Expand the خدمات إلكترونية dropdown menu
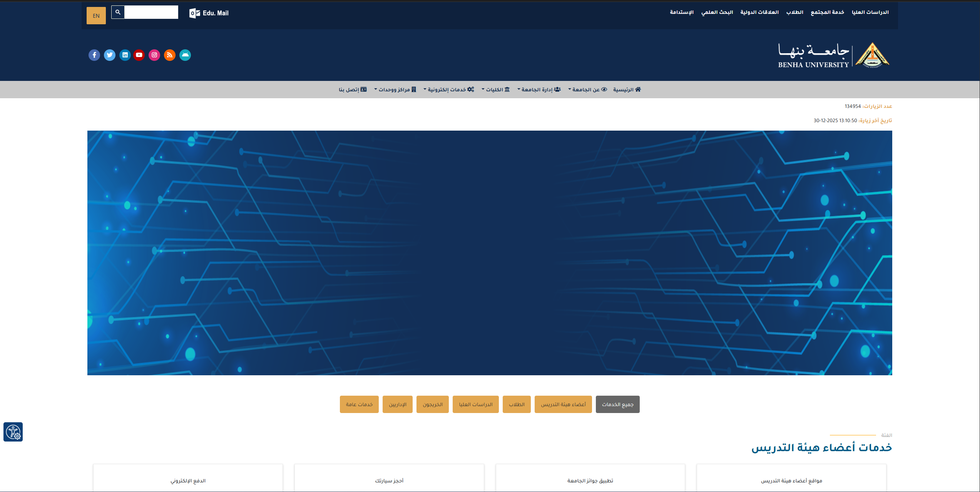 tap(449, 90)
